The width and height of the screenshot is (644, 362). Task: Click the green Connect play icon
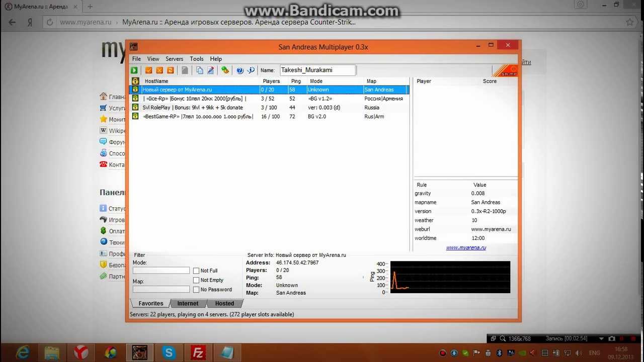coord(134,70)
